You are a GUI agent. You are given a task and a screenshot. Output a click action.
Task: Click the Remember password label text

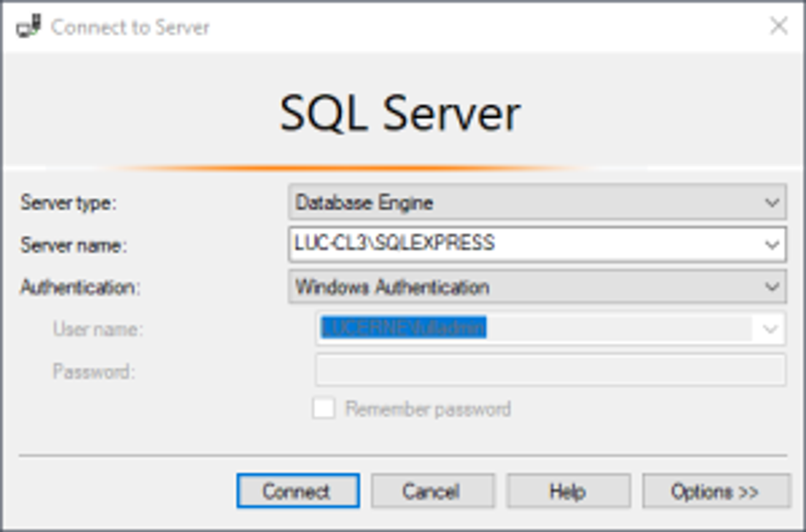pos(428,409)
